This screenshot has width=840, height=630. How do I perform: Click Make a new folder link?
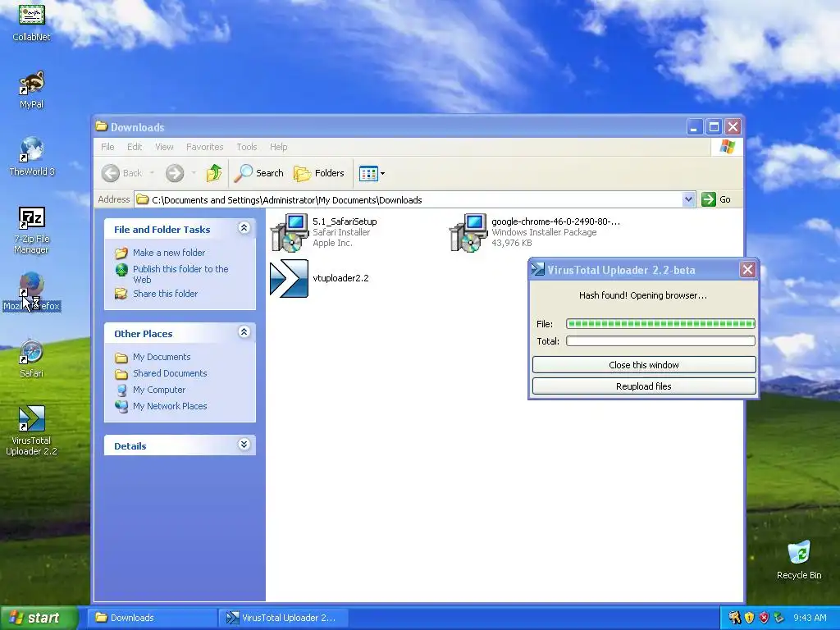point(169,253)
